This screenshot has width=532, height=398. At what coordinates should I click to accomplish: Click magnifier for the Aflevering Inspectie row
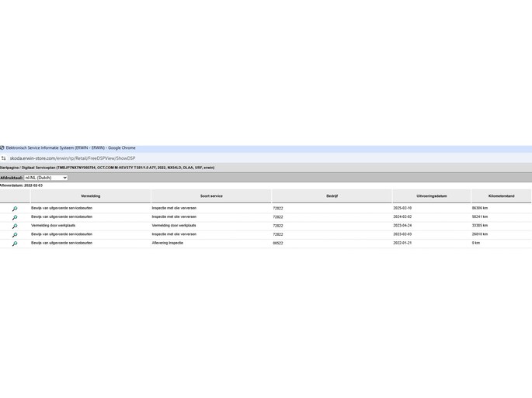pyautogui.click(x=14, y=244)
